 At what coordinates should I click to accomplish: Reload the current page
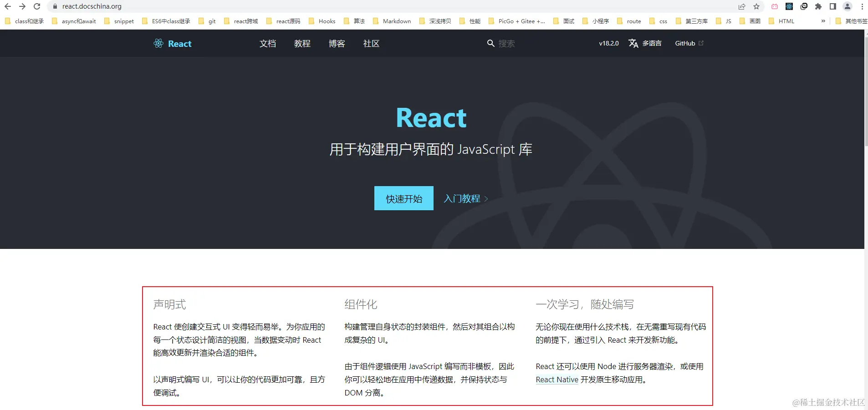37,6
